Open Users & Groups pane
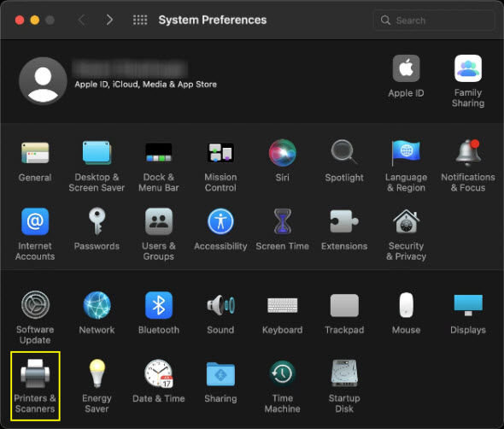This screenshot has width=504, height=429. tap(159, 234)
